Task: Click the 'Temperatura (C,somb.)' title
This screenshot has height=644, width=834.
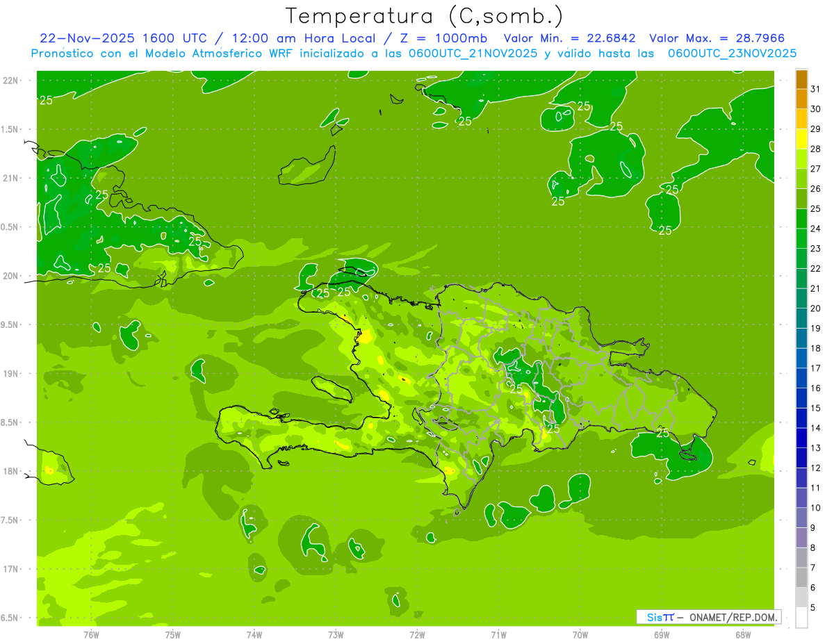Action: click(x=425, y=16)
